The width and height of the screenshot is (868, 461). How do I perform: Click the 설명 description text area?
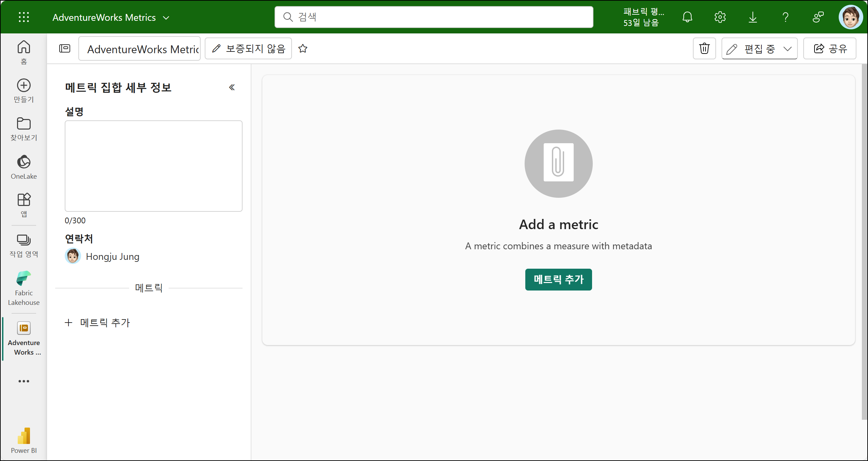point(154,166)
